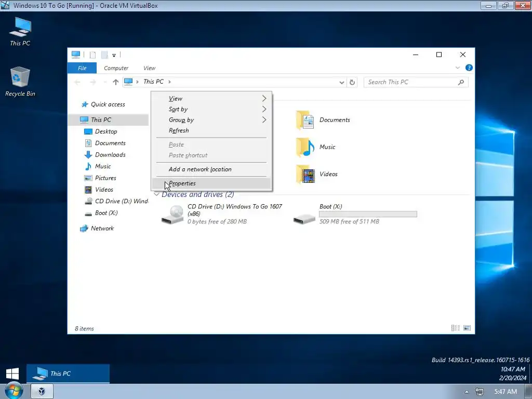Click the search magnifier icon
532x399 pixels.
tap(461, 82)
